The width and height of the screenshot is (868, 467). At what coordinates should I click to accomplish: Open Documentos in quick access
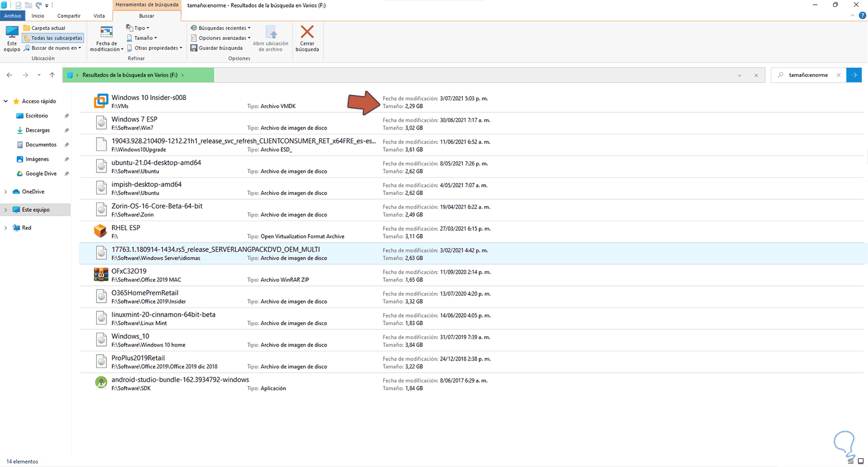point(41,145)
